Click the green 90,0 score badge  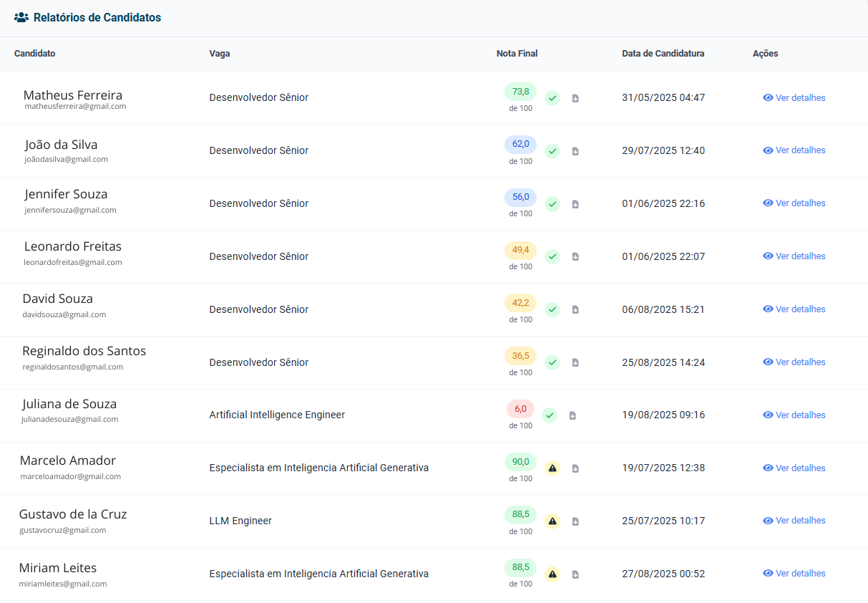point(520,462)
